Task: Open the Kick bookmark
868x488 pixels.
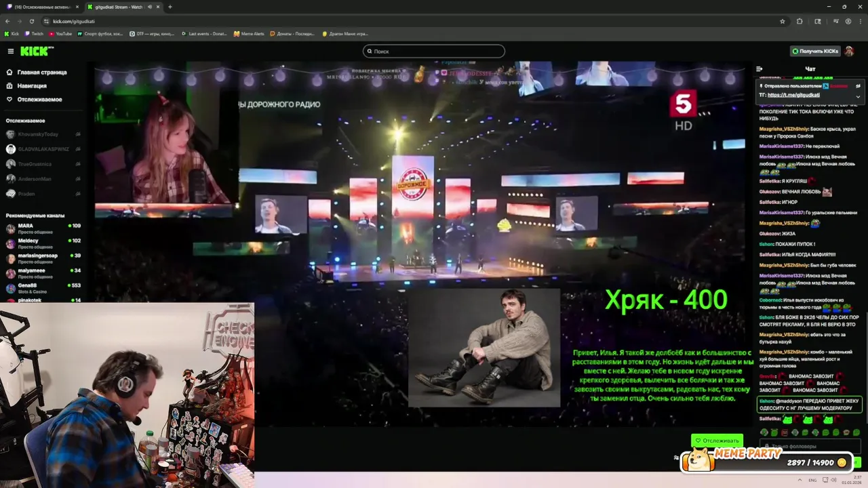Action: [12, 33]
